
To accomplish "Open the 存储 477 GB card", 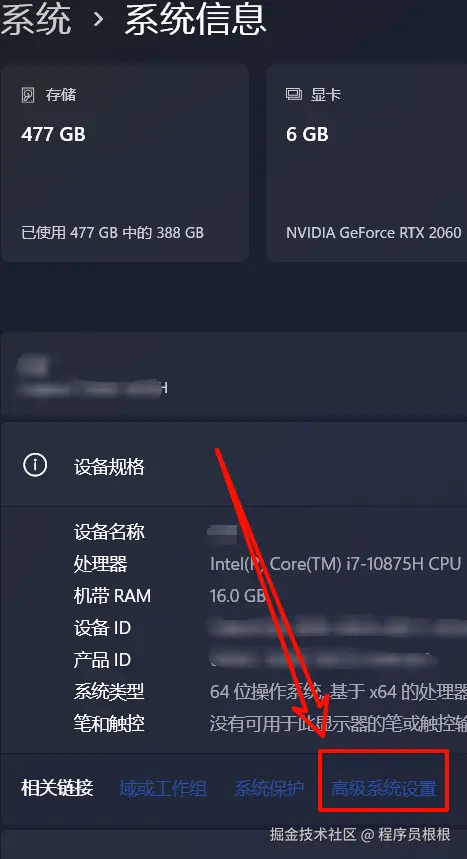I will click(x=125, y=163).
